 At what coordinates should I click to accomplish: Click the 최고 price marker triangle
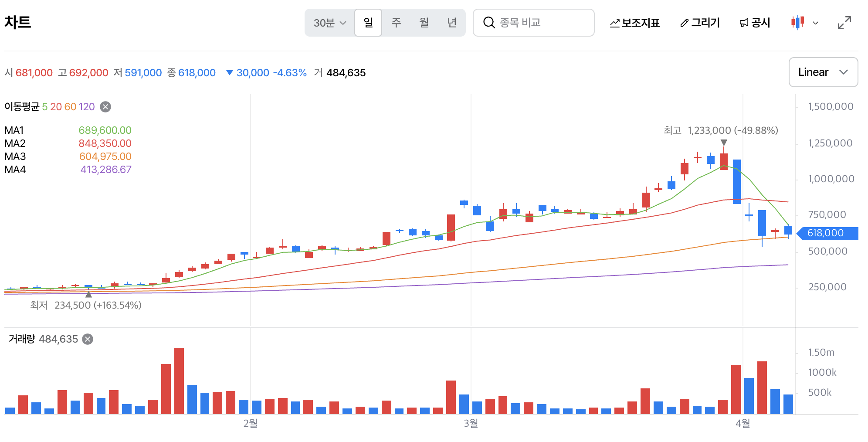coord(724,143)
